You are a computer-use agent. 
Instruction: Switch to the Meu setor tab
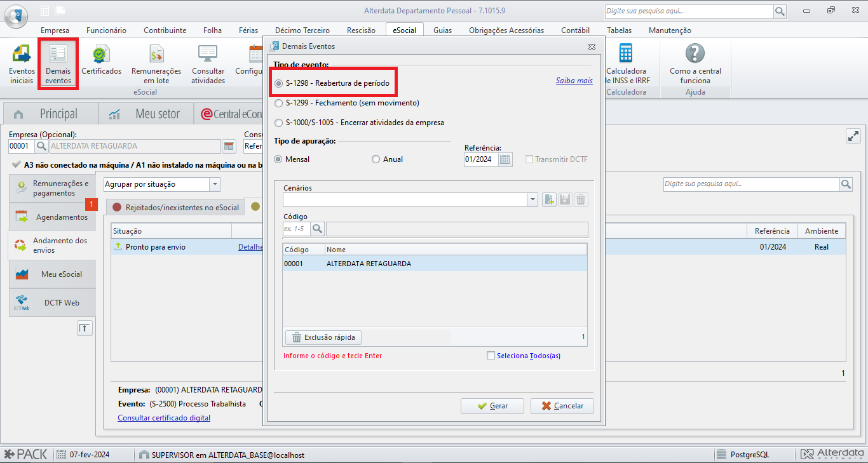[147, 114]
